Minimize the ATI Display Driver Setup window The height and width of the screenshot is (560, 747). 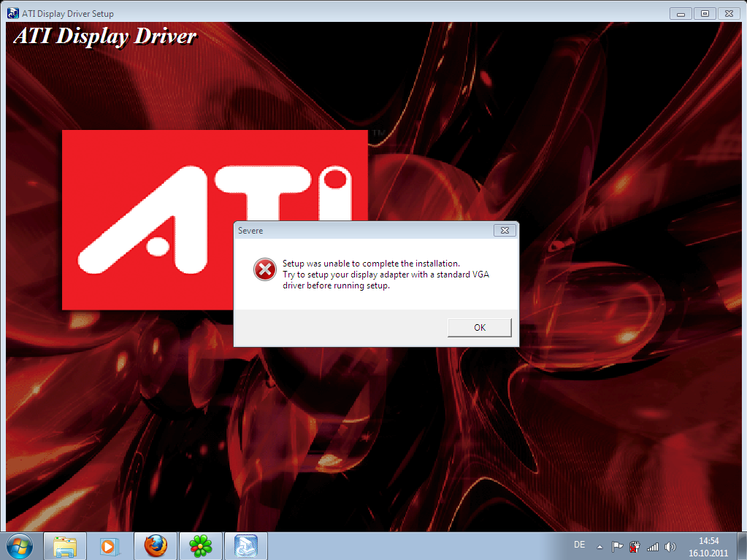coord(681,14)
